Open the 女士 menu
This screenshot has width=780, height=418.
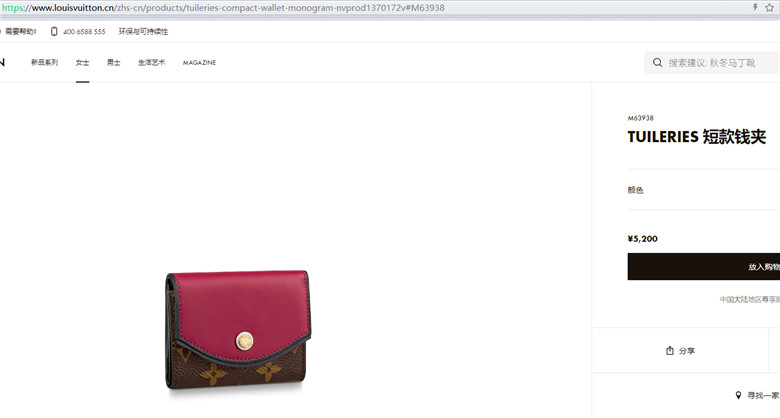coord(83,62)
